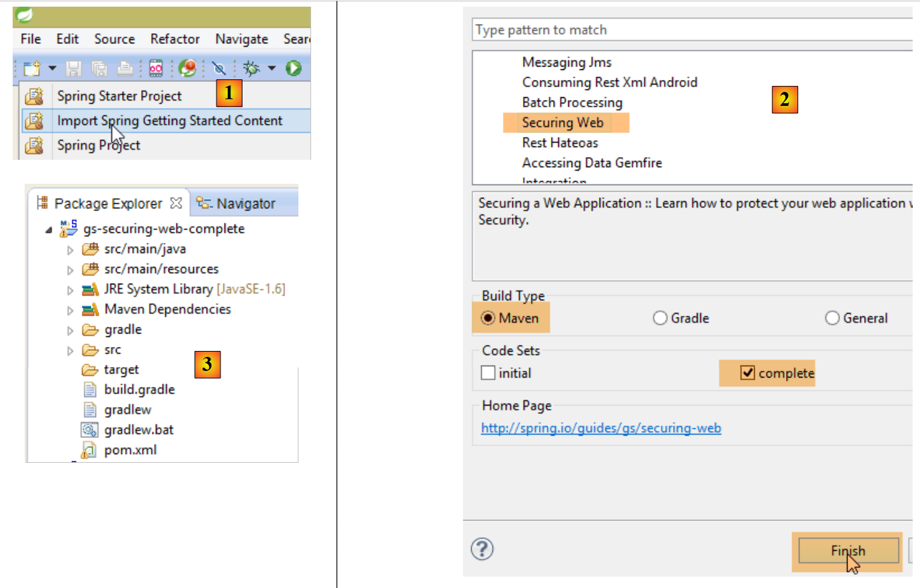Click the Spring dashboard globe icon
The width and height of the screenshot is (920, 588).
pyautogui.click(x=188, y=68)
